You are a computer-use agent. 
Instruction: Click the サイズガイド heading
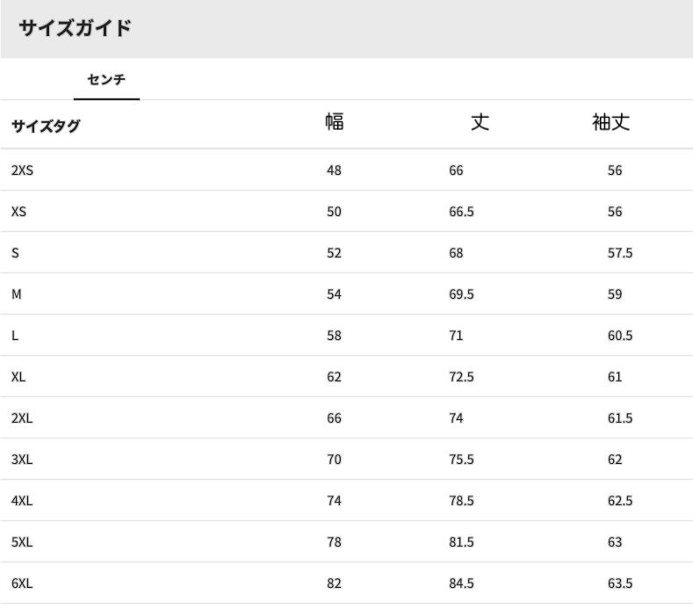click(76, 28)
